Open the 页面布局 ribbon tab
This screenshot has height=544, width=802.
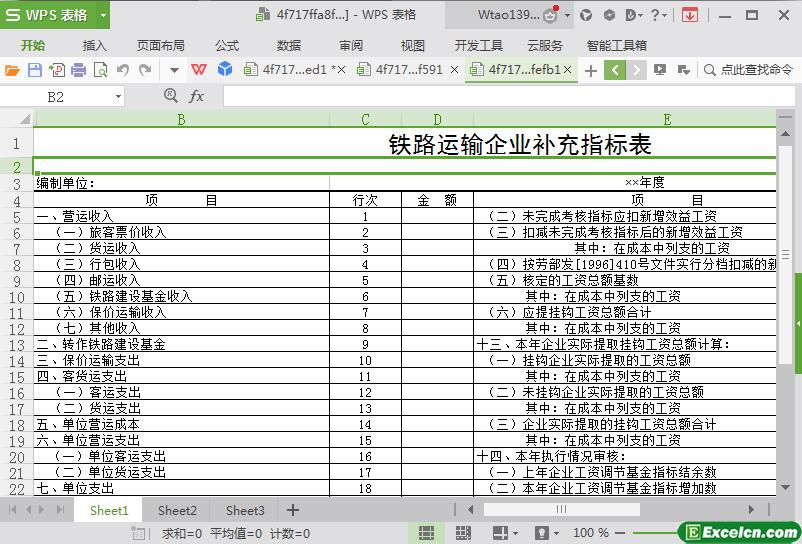point(161,46)
